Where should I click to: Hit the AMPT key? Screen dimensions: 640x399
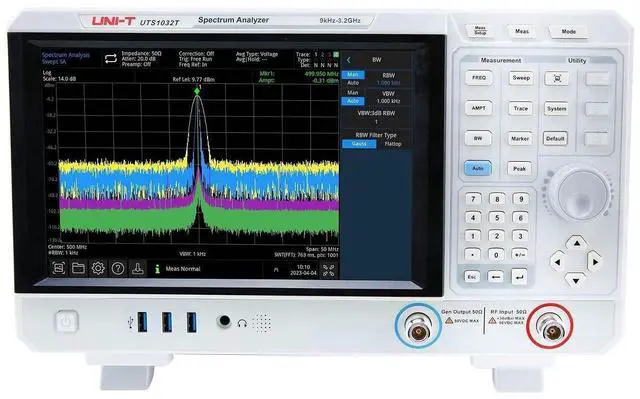point(478,108)
